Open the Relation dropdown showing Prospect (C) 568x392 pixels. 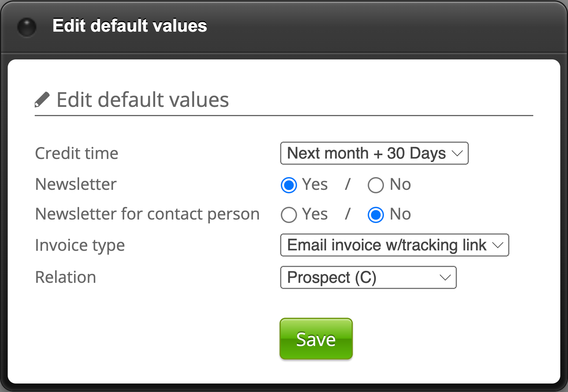[x=368, y=277]
